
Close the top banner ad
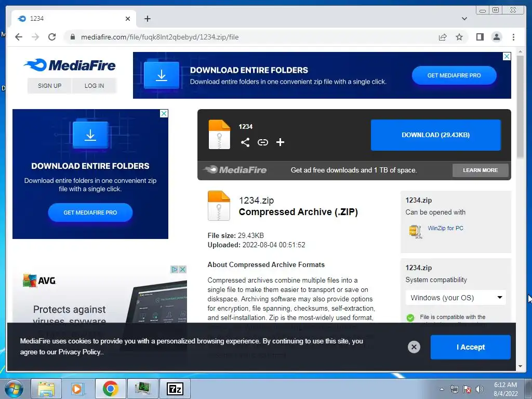[507, 56]
